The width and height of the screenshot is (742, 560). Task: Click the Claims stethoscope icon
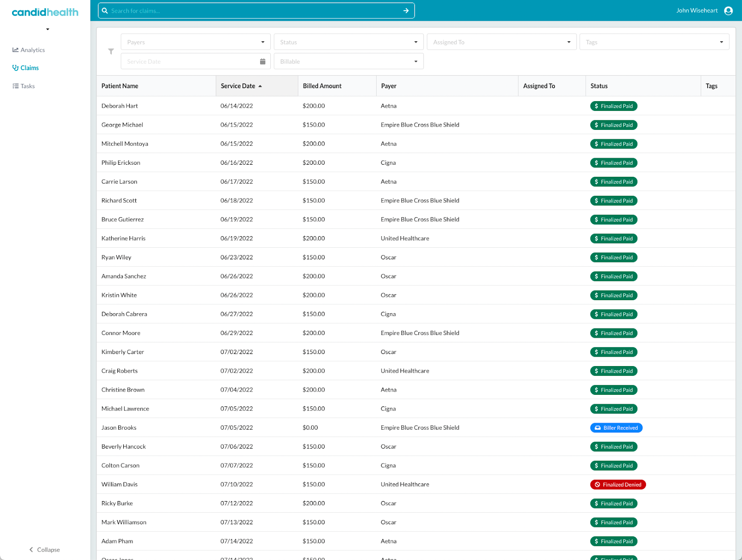[15, 68]
